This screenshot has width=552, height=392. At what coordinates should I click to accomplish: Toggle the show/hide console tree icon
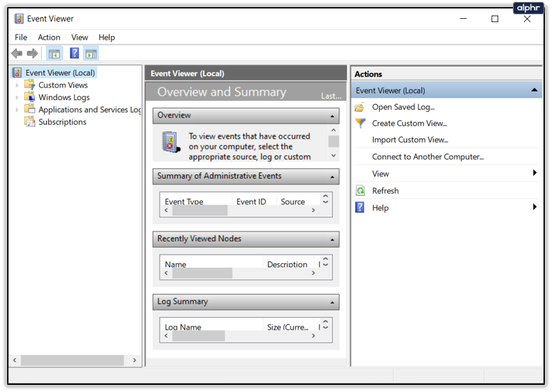54,54
